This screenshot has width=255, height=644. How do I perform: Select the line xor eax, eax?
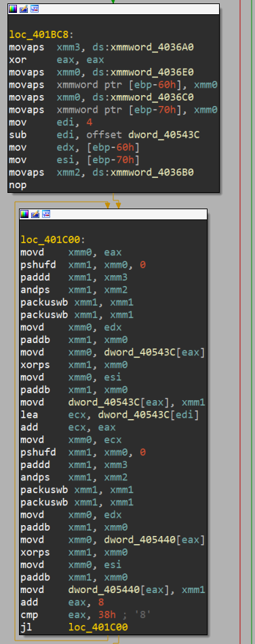click(x=56, y=60)
